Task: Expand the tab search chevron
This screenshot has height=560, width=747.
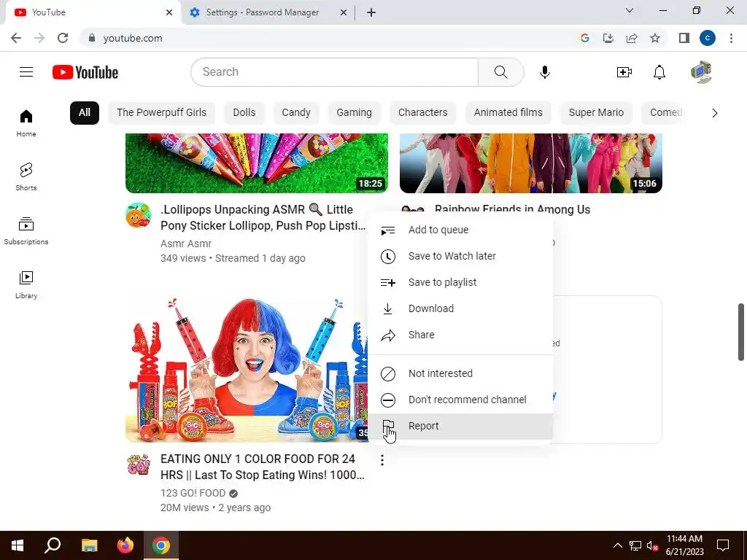Action: pyautogui.click(x=630, y=10)
